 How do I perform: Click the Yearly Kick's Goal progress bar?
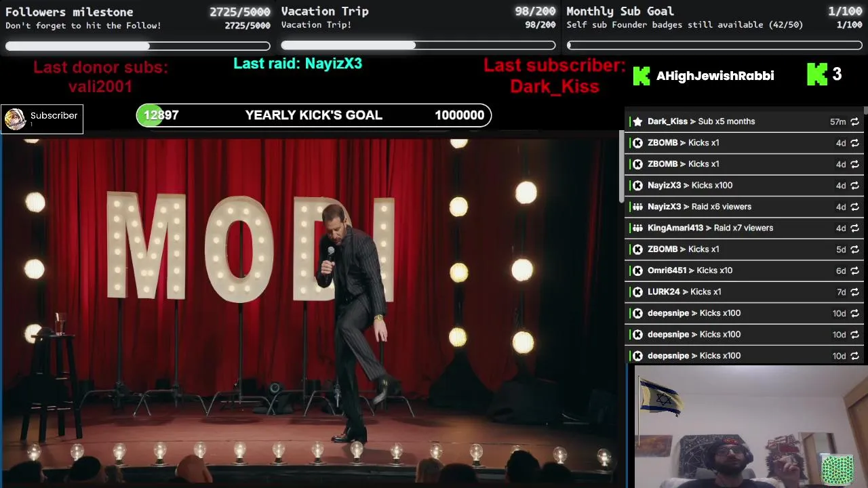pos(313,115)
